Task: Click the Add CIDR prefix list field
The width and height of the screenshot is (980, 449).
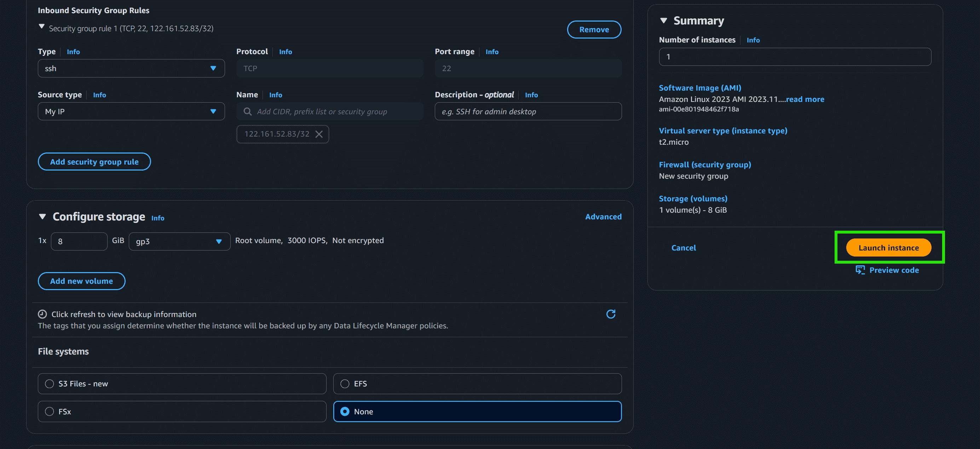Action: tap(329, 111)
